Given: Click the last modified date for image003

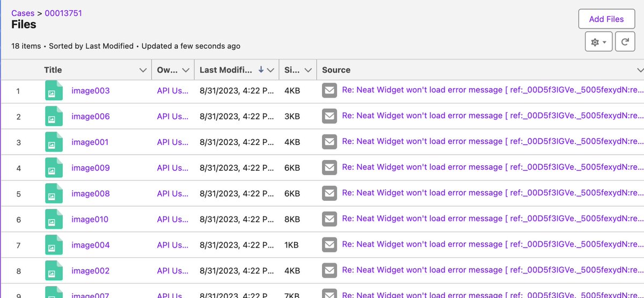Looking at the screenshot, I should point(237,91).
